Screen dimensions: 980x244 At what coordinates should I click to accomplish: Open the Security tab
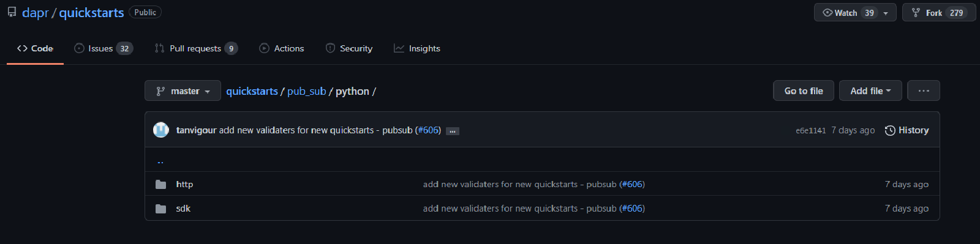click(349, 48)
